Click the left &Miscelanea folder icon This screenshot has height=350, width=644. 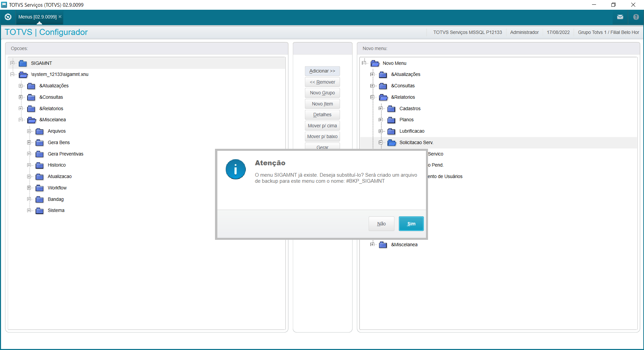pyautogui.click(x=32, y=120)
